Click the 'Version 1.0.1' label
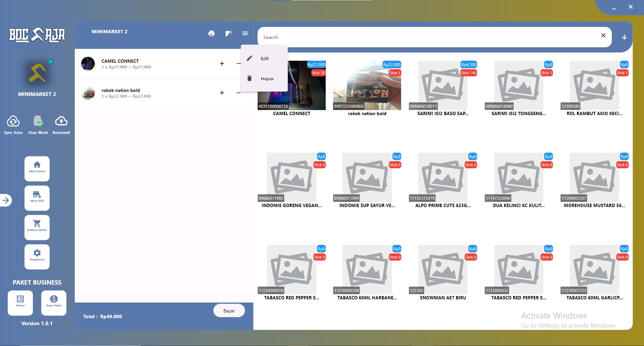The width and height of the screenshot is (644, 346). (x=37, y=324)
